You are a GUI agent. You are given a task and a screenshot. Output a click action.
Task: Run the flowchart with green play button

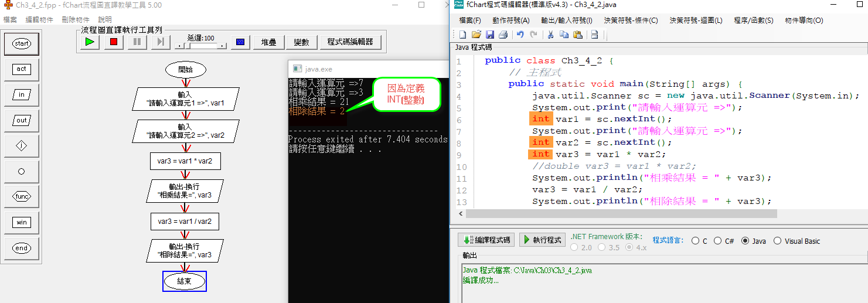90,42
